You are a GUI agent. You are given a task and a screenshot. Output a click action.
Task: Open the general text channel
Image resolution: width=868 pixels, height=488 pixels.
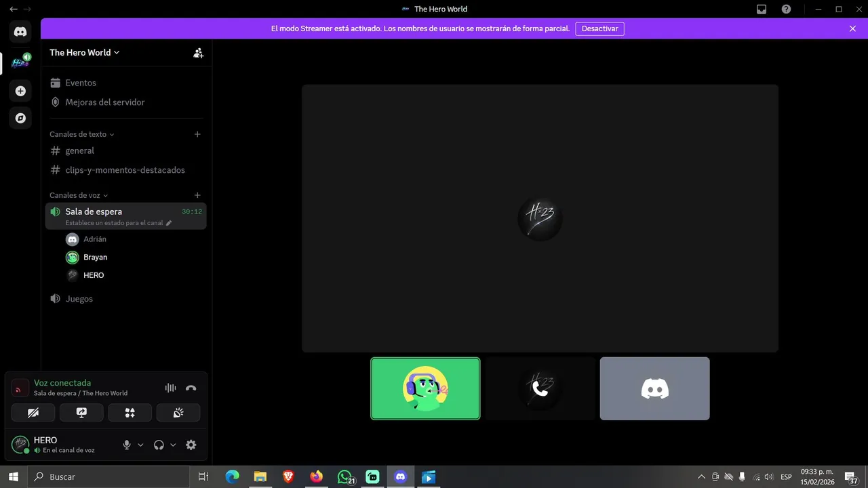[126, 150]
